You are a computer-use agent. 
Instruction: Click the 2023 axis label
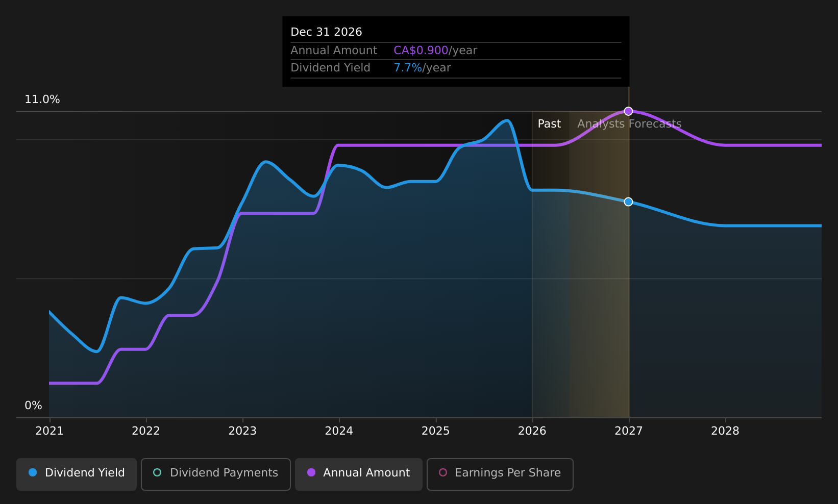(x=242, y=431)
